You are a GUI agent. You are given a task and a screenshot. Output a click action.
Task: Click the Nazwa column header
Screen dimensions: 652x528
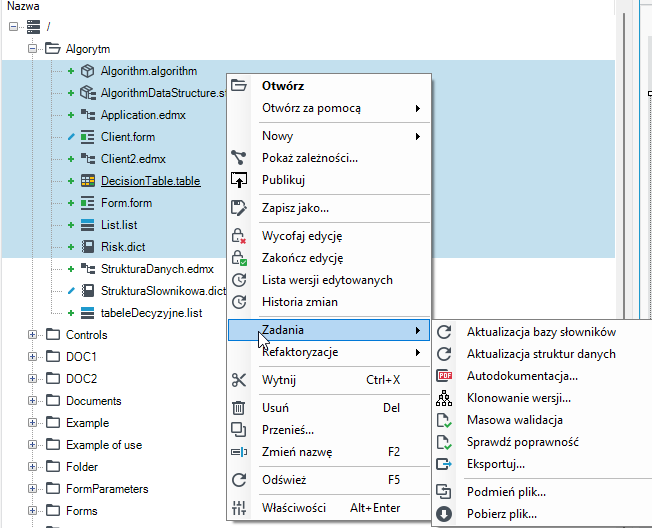[23, 6]
